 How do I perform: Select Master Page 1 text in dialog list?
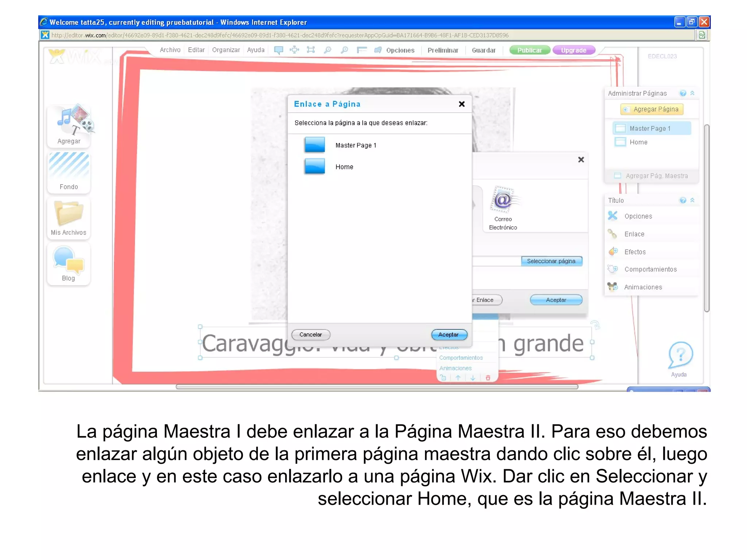tap(356, 145)
